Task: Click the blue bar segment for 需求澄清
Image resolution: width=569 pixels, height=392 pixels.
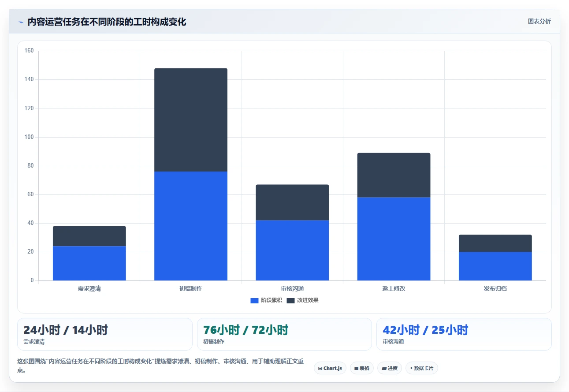Action: coord(89,263)
